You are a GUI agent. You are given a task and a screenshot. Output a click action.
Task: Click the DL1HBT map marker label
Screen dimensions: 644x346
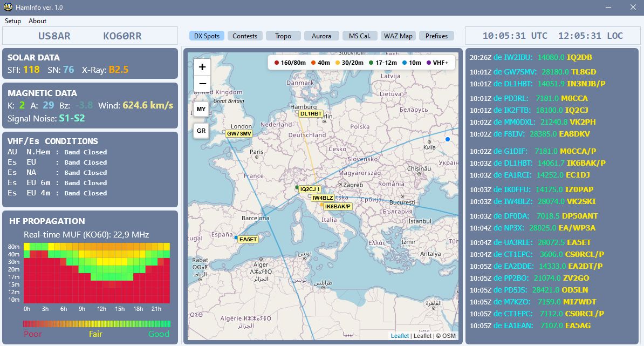click(311, 114)
